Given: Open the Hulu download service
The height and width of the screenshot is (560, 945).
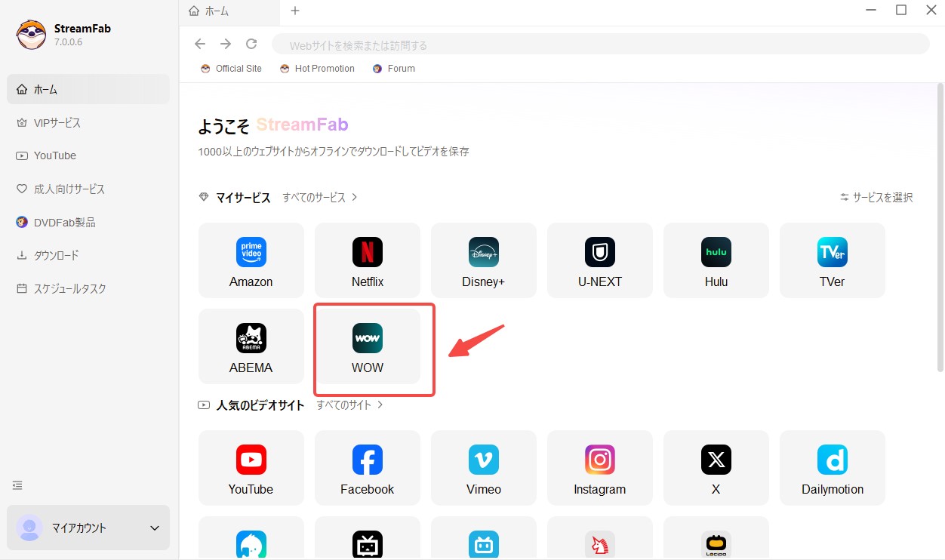Looking at the screenshot, I should point(716,260).
